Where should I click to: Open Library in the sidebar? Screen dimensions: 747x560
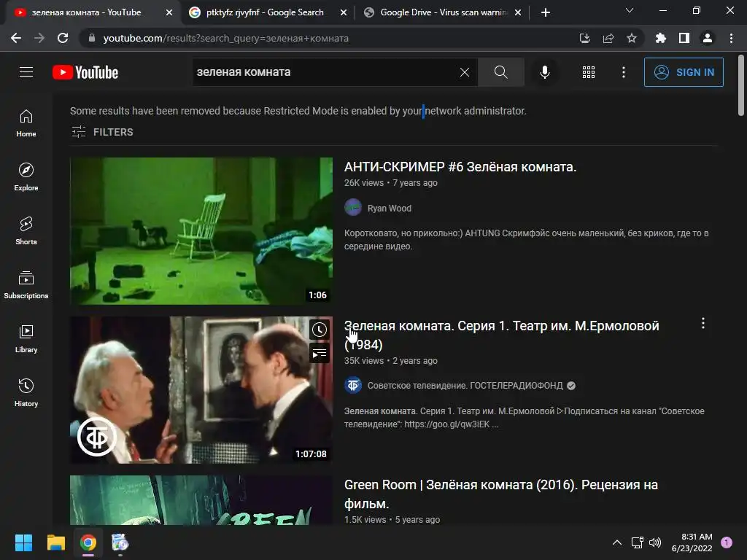(26, 339)
